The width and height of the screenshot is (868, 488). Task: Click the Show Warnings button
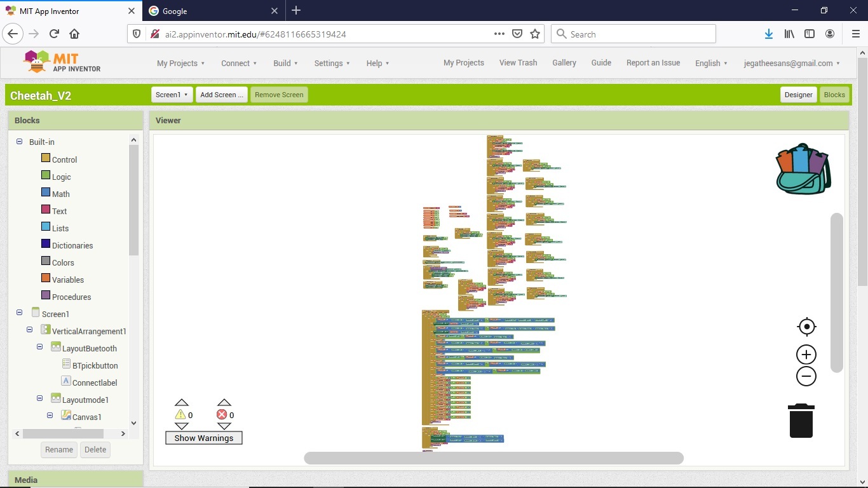tap(204, 438)
